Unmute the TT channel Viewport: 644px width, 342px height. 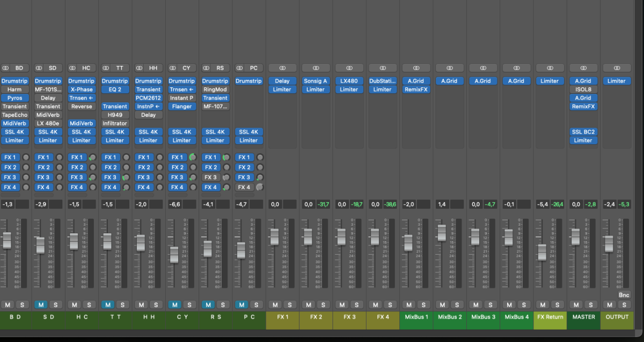pos(108,304)
